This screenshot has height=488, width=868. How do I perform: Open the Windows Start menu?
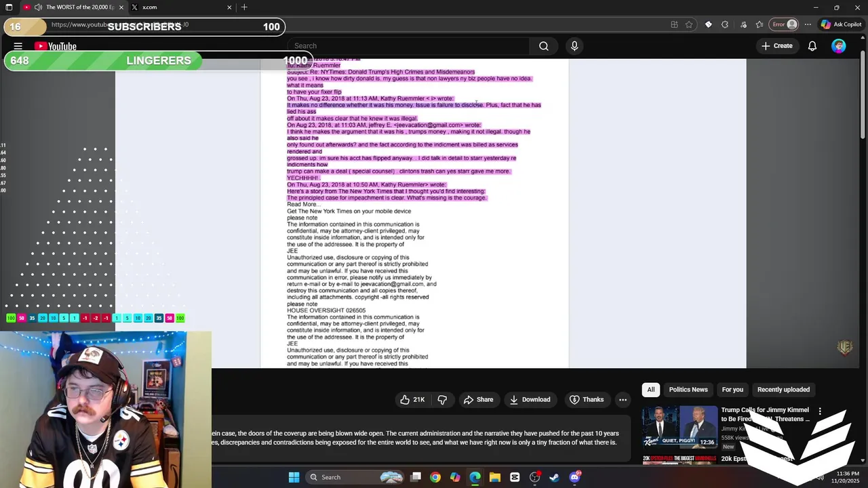(294, 477)
